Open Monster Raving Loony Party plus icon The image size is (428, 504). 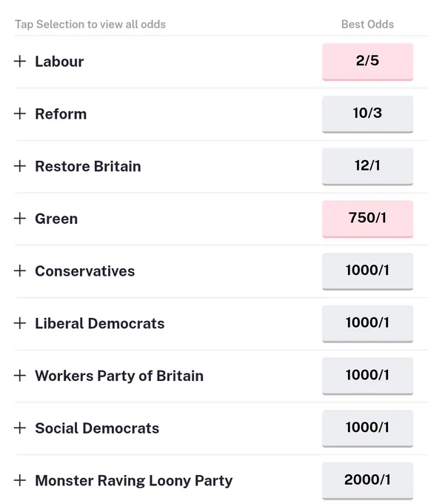20,480
